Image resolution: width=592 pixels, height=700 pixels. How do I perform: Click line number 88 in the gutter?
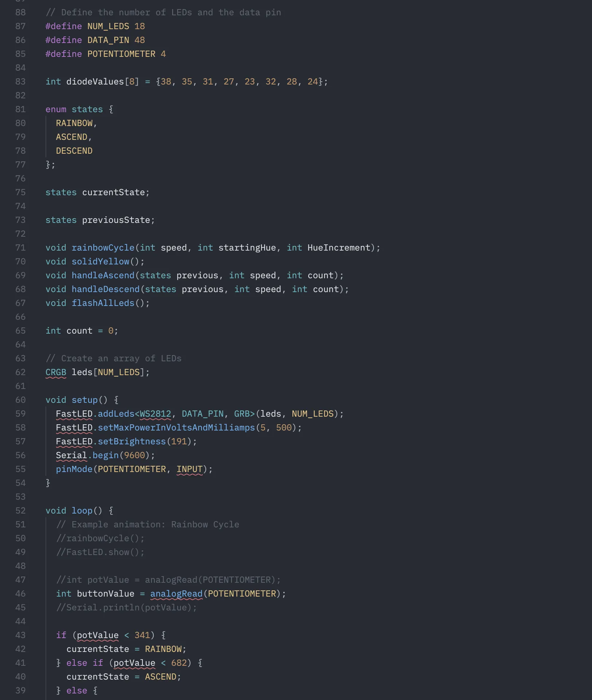tap(20, 12)
